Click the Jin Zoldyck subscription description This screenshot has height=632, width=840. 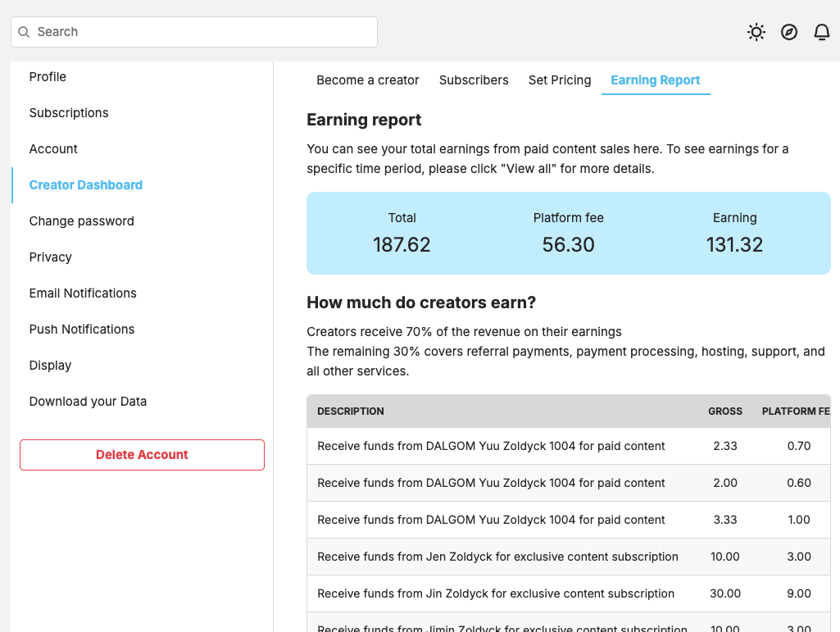point(496,593)
